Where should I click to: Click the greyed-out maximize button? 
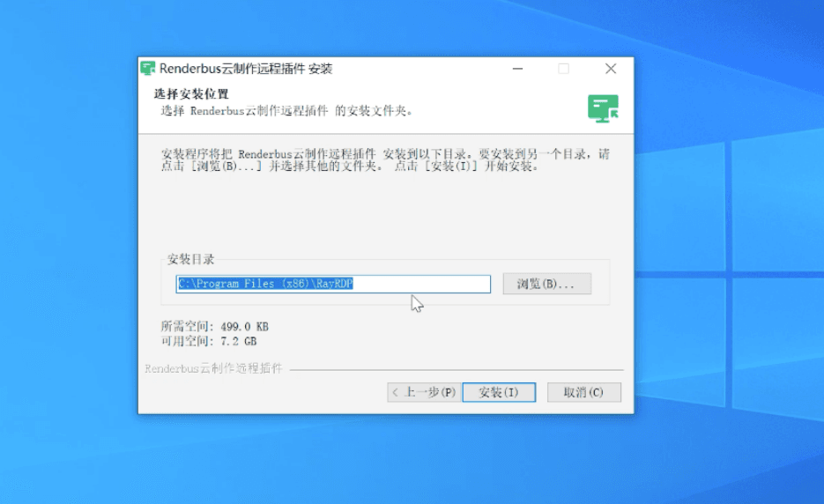[x=563, y=69]
